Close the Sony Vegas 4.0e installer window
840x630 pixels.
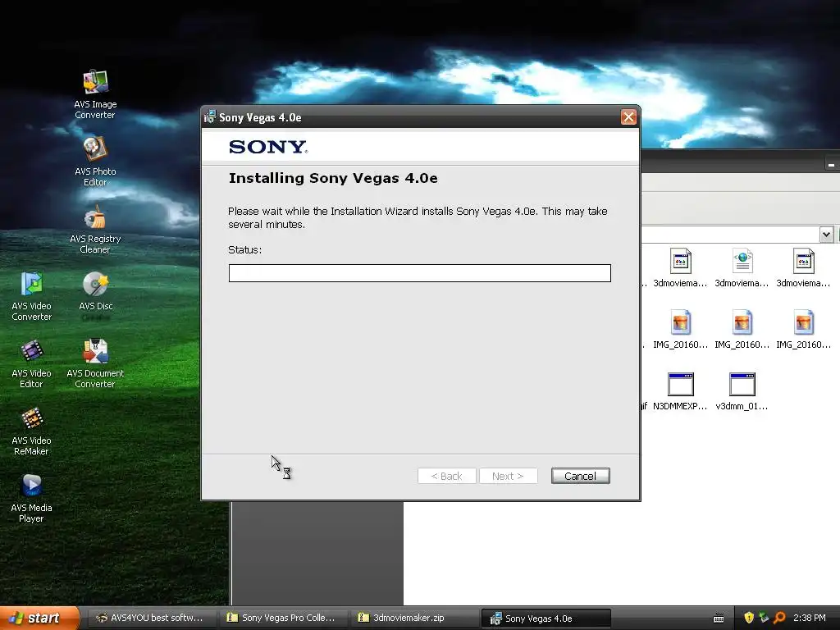pos(628,116)
